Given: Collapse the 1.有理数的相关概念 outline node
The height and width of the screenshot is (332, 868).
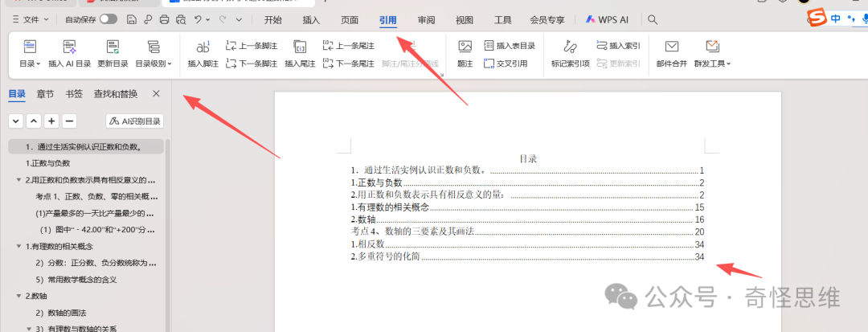Looking at the screenshot, I should (x=19, y=246).
